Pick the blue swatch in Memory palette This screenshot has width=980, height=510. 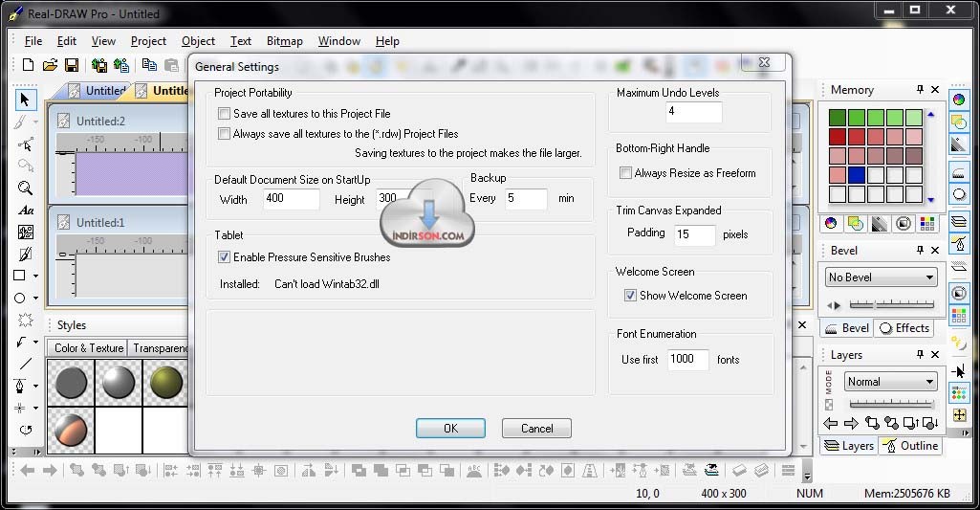857,174
